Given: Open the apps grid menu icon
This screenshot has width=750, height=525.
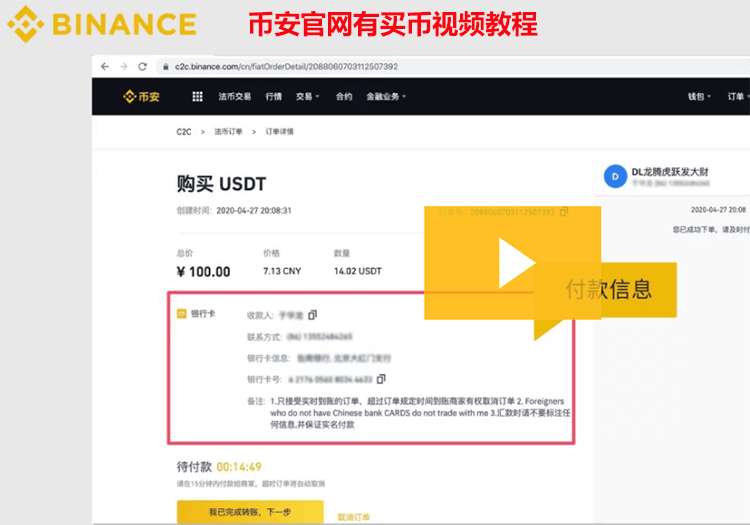Looking at the screenshot, I should pos(197,97).
